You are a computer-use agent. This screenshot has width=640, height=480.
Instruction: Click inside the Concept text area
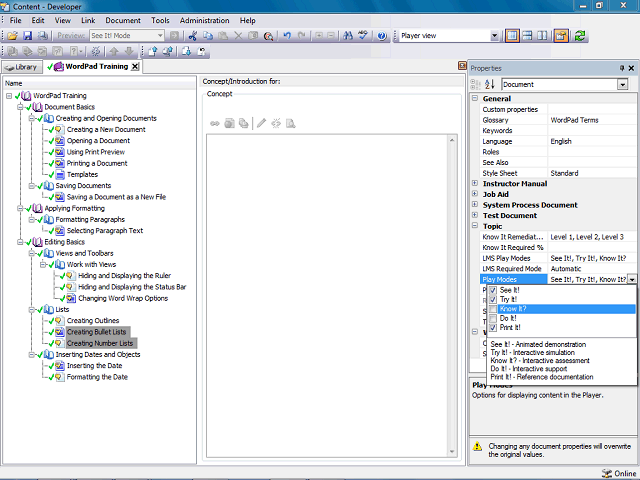pyautogui.click(x=327, y=296)
